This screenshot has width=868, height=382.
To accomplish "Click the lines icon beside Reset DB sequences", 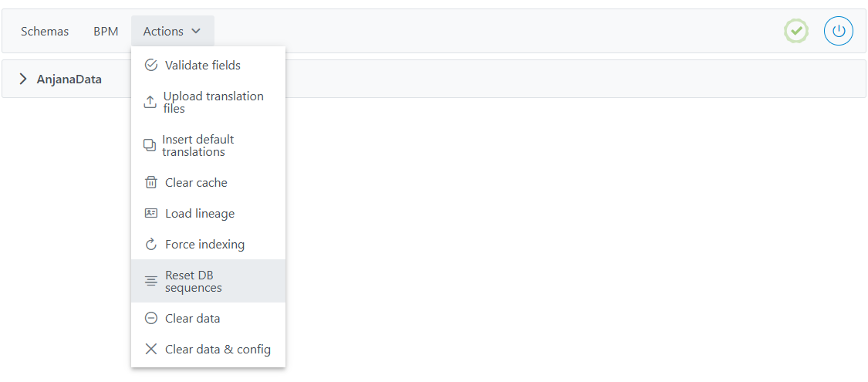I will tap(151, 282).
